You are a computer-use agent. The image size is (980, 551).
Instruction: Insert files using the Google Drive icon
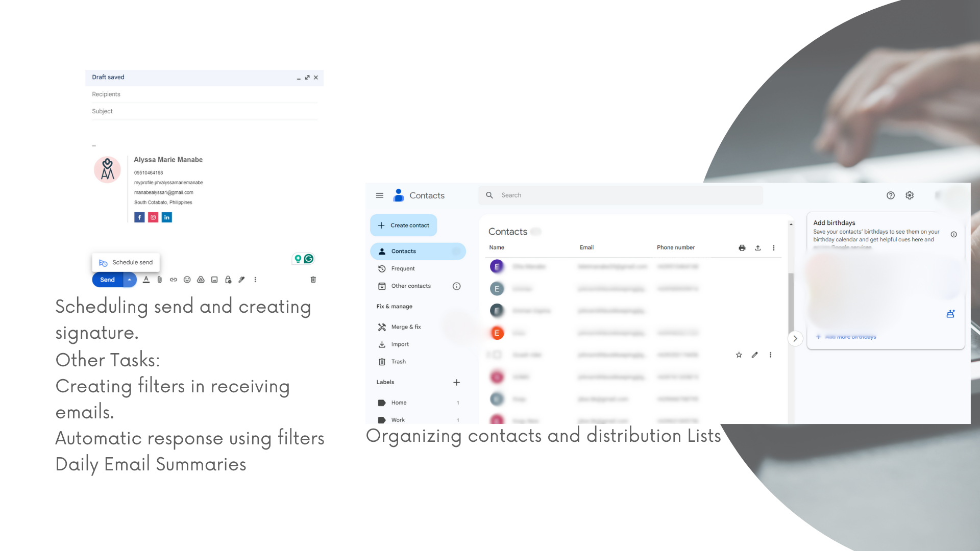(x=201, y=280)
